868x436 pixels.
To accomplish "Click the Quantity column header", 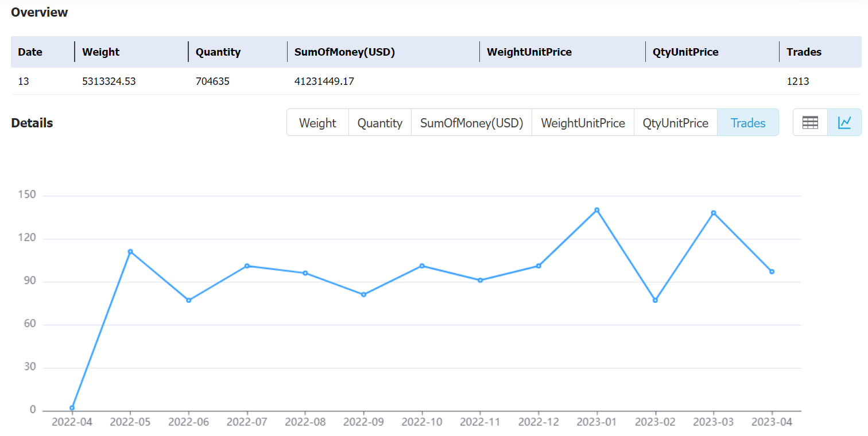I will coord(218,52).
